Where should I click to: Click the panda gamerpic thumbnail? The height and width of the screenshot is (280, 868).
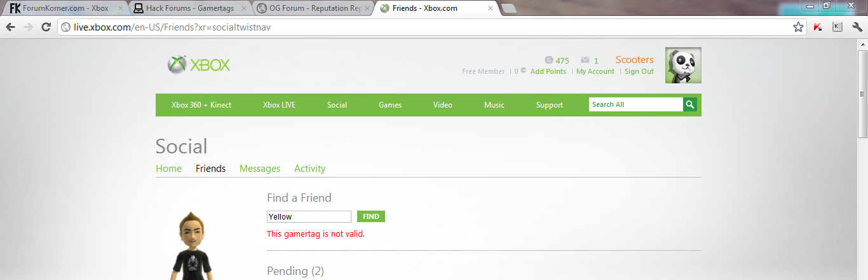coord(683,65)
